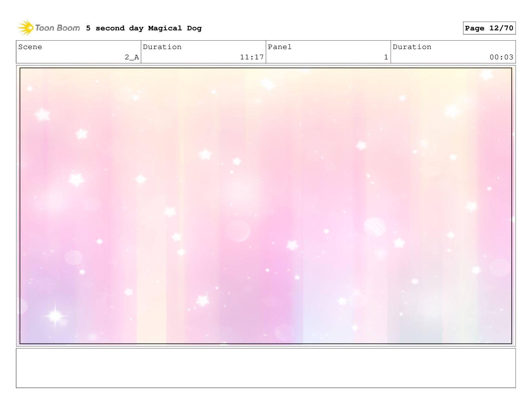Click the "Scene" header label
The image size is (532, 412).
point(30,47)
